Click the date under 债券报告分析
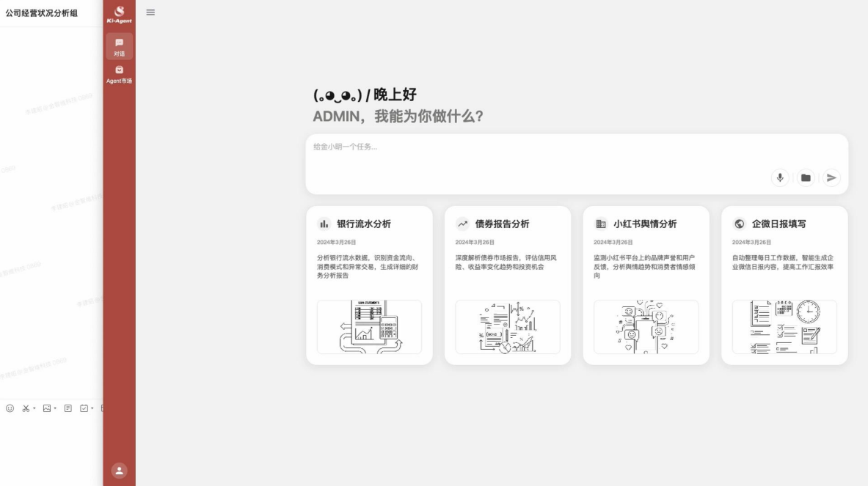The height and width of the screenshot is (486, 868). coord(475,242)
